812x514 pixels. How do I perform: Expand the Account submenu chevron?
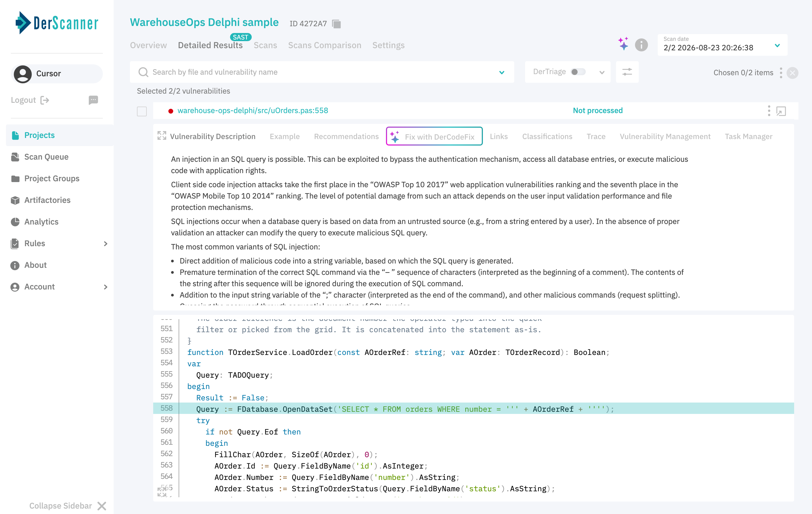[106, 287]
